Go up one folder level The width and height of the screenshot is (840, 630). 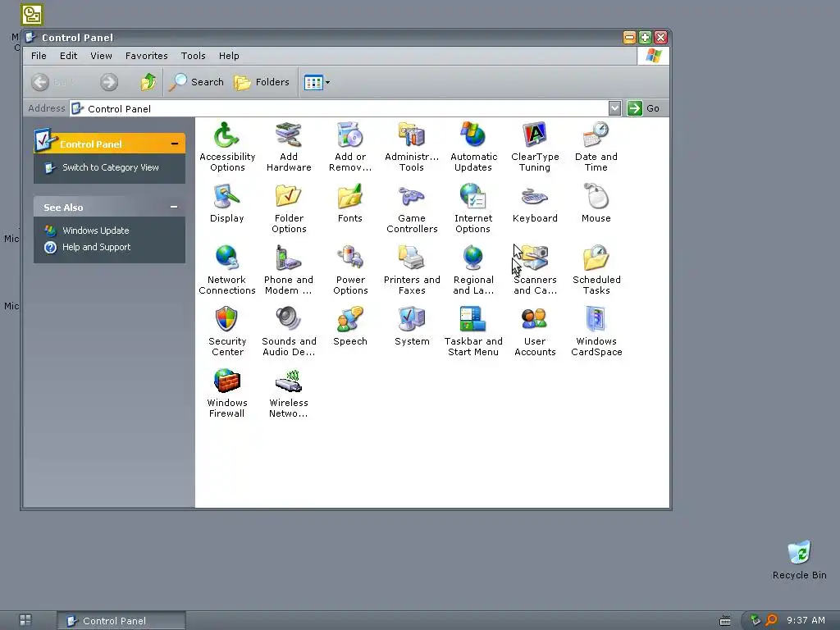pyautogui.click(x=148, y=82)
